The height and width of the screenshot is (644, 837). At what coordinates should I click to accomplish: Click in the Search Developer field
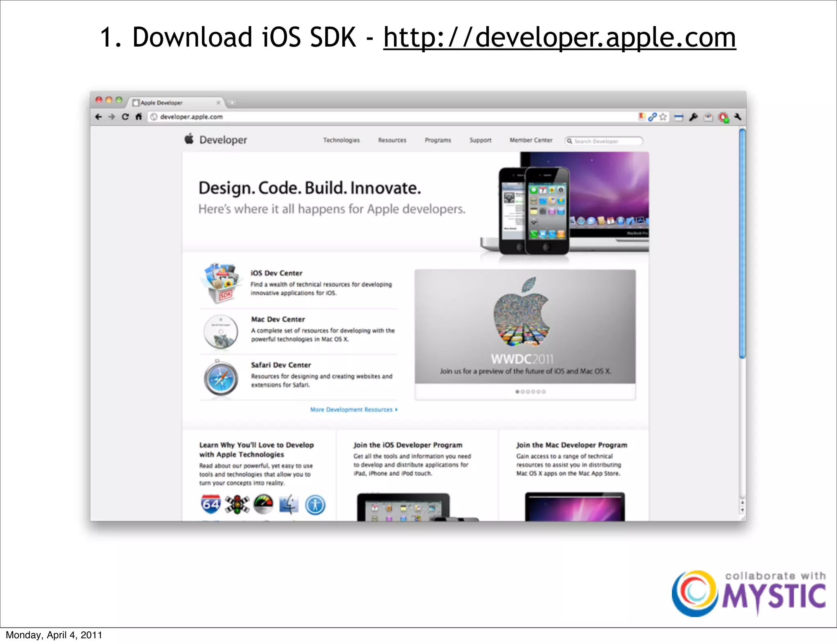coord(604,141)
